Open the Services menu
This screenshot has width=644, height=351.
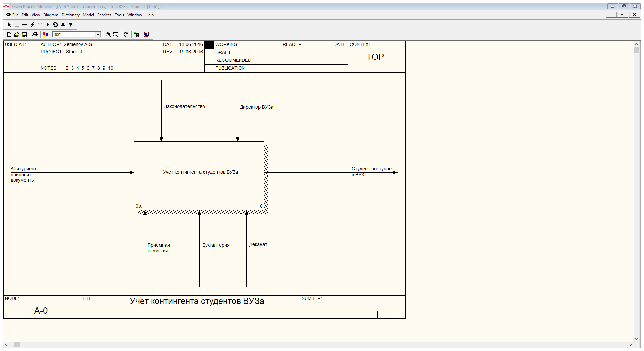pyautogui.click(x=104, y=15)
